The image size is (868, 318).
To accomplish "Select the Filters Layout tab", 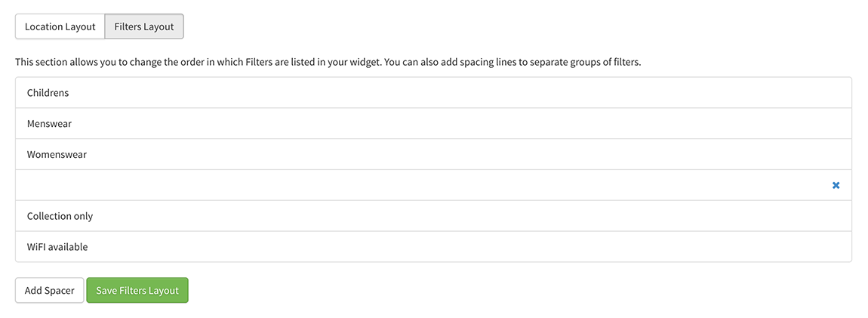I will [144, 26].
